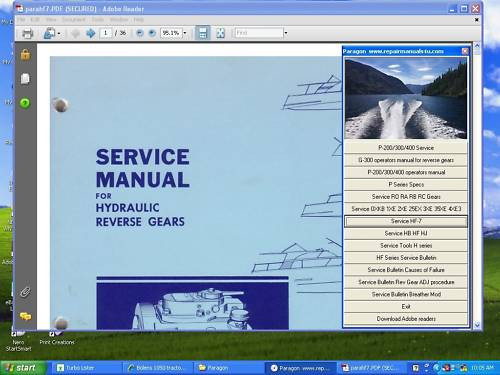Click the Exit button in Paragon panel

(406, 306)
